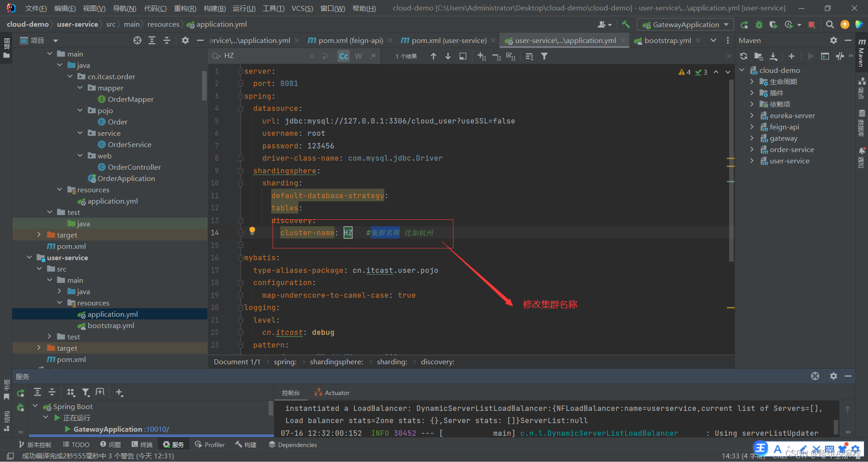Image resolution: width=868 pixels, height=462 pixels.
Task: Click the HZ search input field
Action: [x=266, y=56]
